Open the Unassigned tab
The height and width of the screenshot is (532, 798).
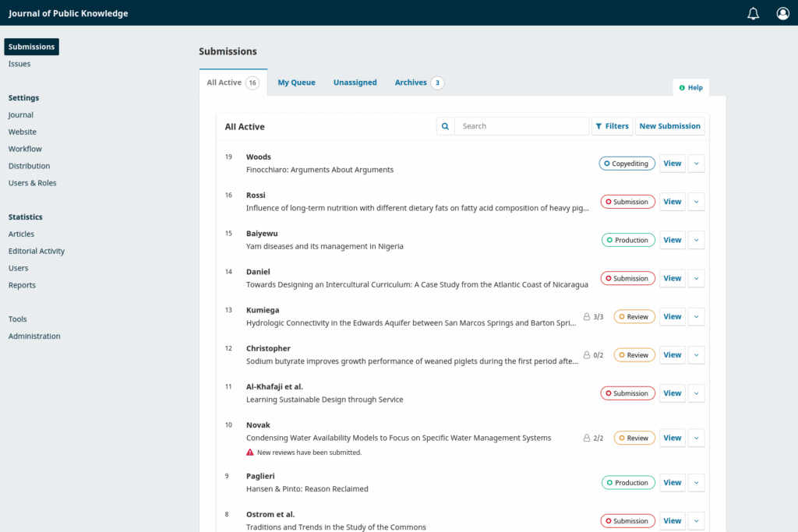click(355, 82)
